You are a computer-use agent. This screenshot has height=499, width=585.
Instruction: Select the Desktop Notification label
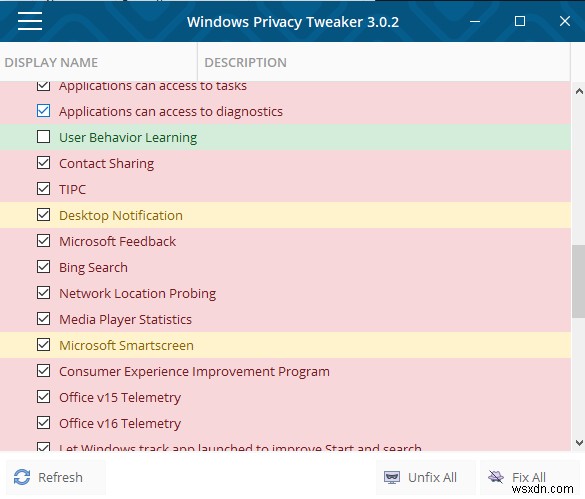point(121,215)
